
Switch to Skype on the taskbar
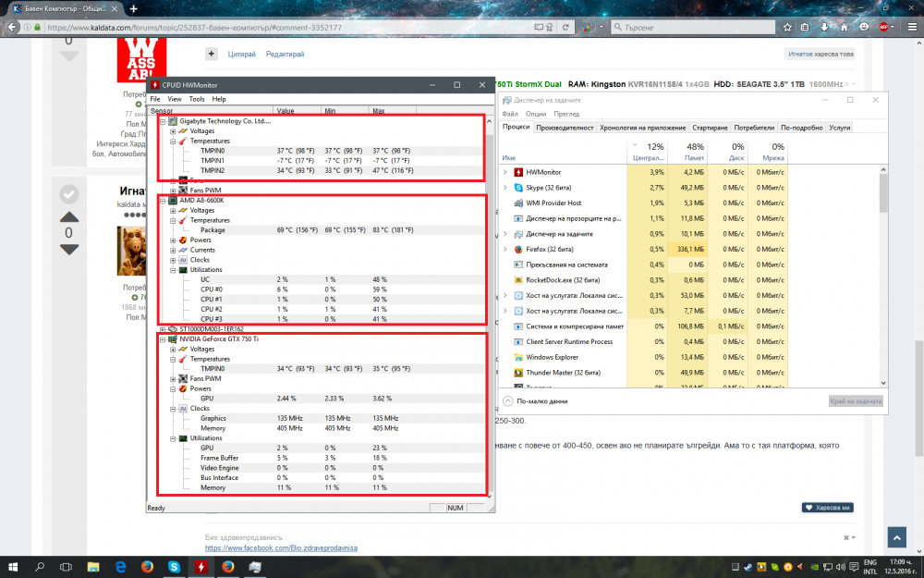[x=174, y=567]
